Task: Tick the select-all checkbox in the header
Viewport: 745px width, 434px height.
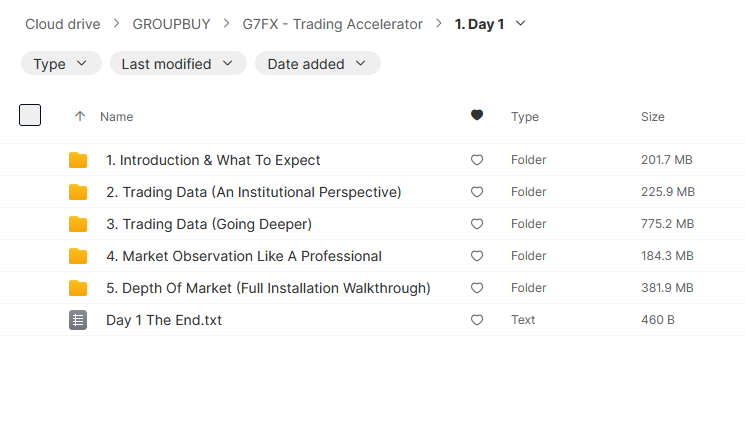Action: pos(30,115)
